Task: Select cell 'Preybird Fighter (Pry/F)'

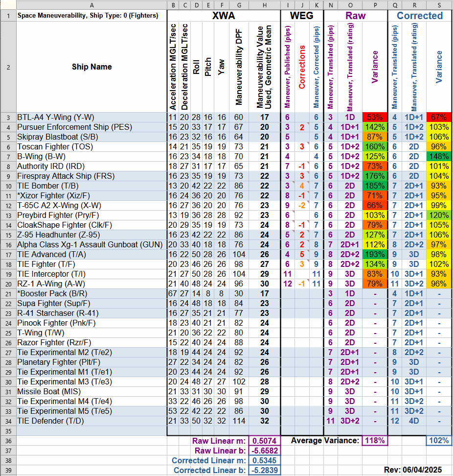Action: point(91,215)
